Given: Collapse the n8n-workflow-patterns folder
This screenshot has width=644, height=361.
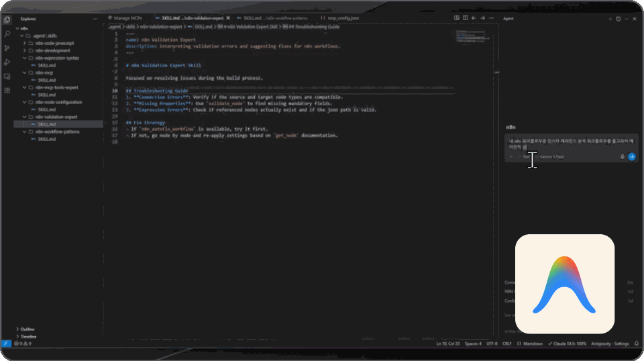Looking at the screenshot, I should [x=25, y=132].
